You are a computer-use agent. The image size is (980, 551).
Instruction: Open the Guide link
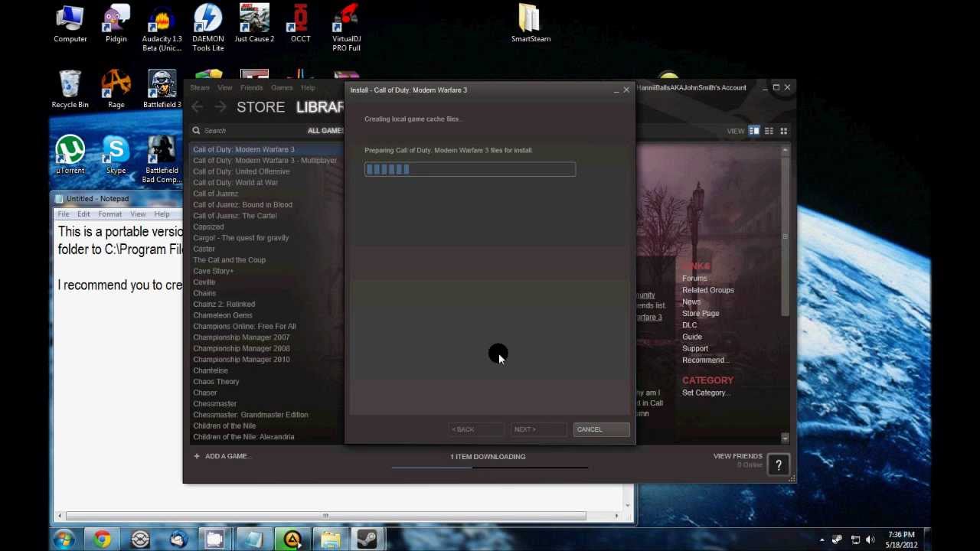[692, 337]
